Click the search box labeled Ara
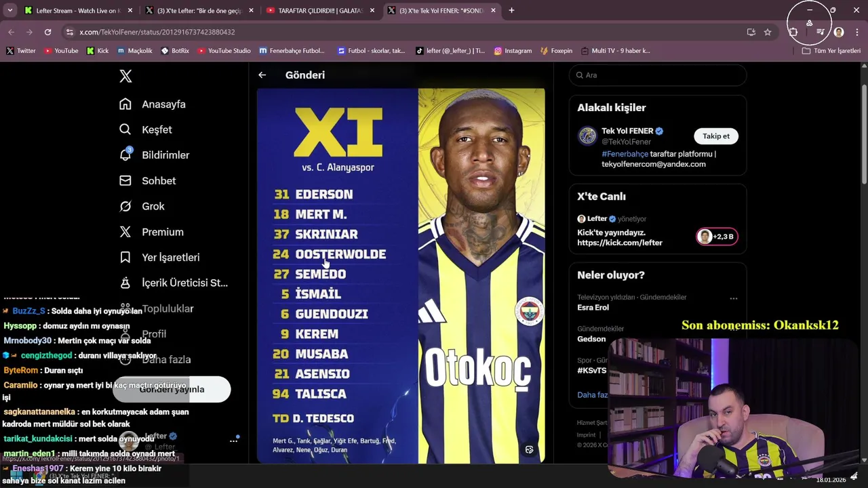868x488 pixels. click(x=658, y=75)
